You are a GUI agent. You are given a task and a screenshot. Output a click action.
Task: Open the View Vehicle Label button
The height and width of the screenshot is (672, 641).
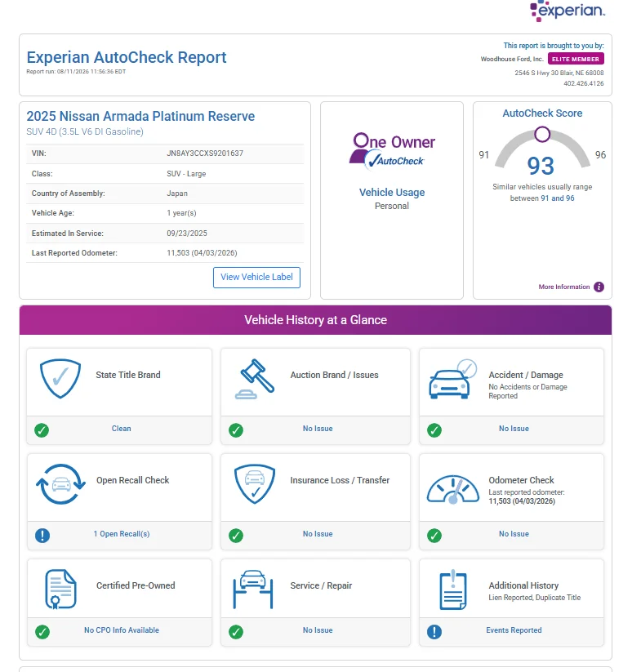tap(256, 278)
